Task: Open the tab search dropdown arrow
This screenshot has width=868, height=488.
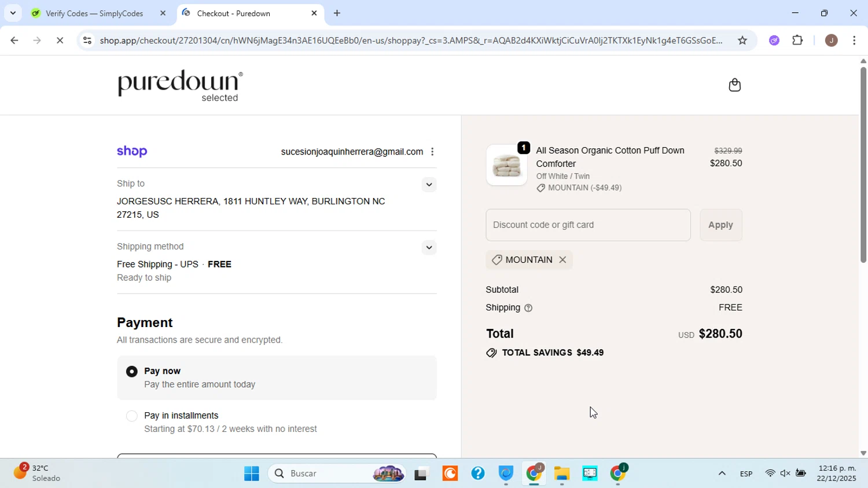Action: coord(13,13)
